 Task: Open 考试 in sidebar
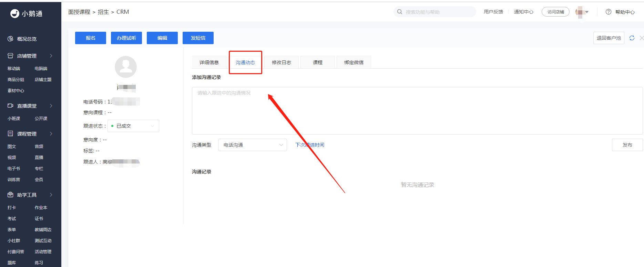12,219
